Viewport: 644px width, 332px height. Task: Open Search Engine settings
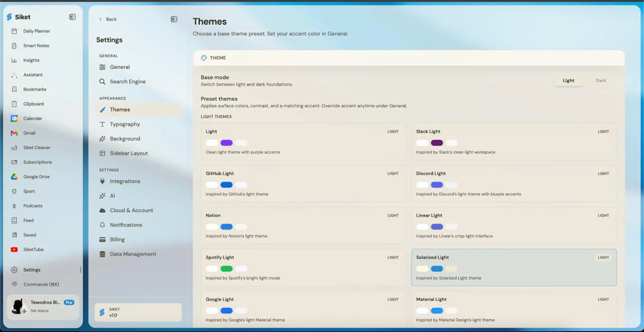138,82
